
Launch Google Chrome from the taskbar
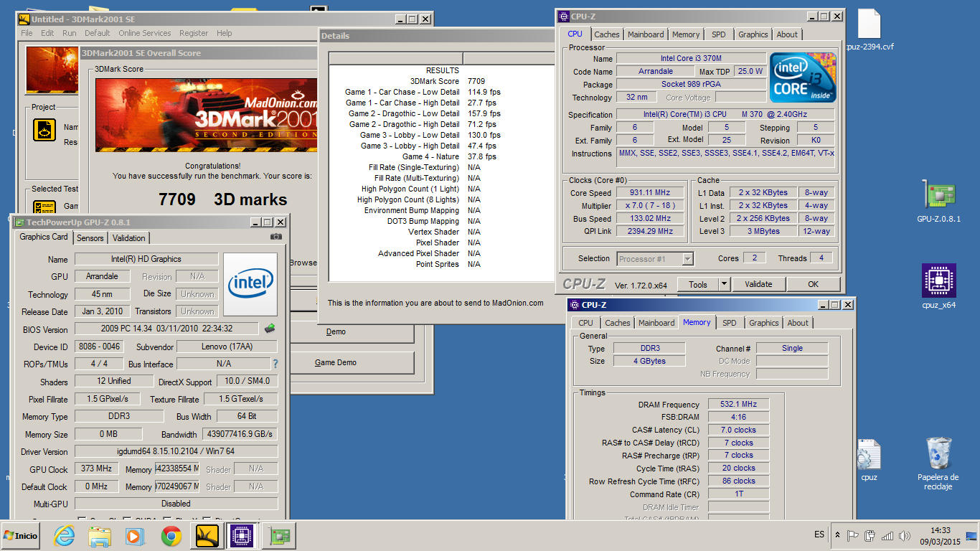click(171, 536)
